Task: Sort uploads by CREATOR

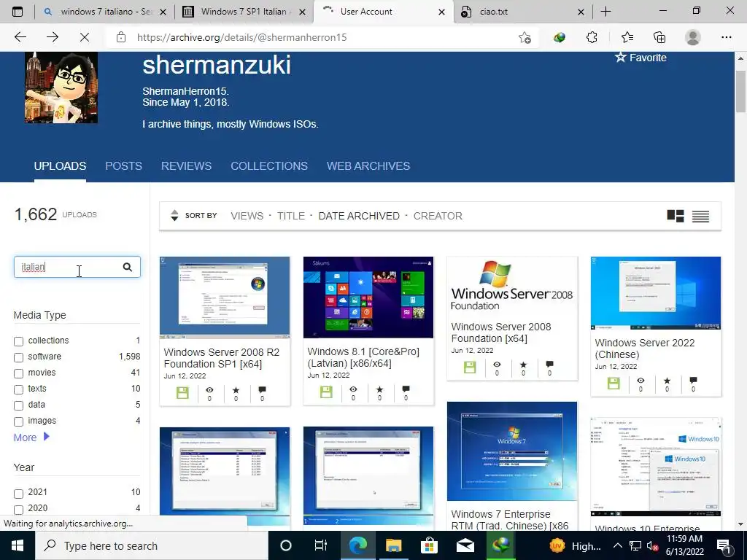Action: click(x=438, y=216)
